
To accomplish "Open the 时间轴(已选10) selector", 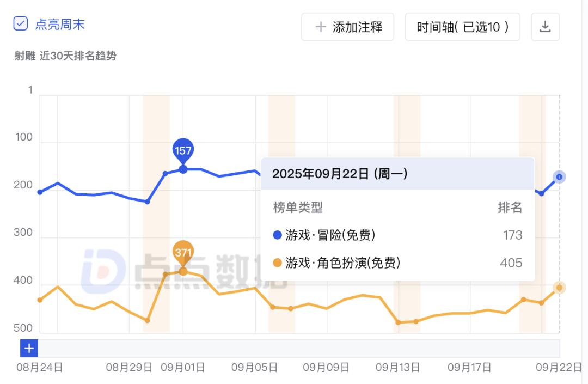I will 462,27.
